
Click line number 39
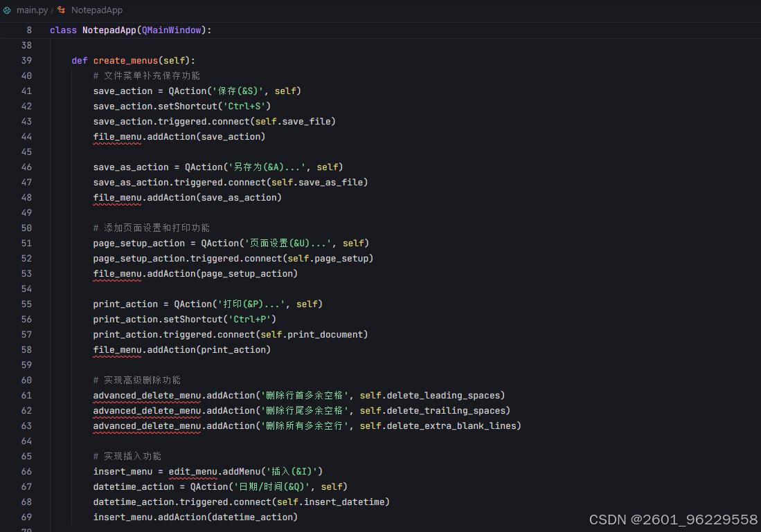point(26,61)
